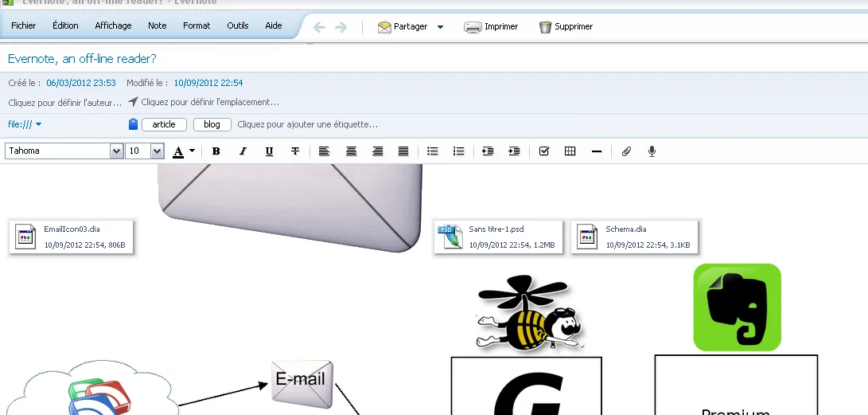Screen dimensions: 868x415
Task: Open the Fichier menu
Action: 23,25
